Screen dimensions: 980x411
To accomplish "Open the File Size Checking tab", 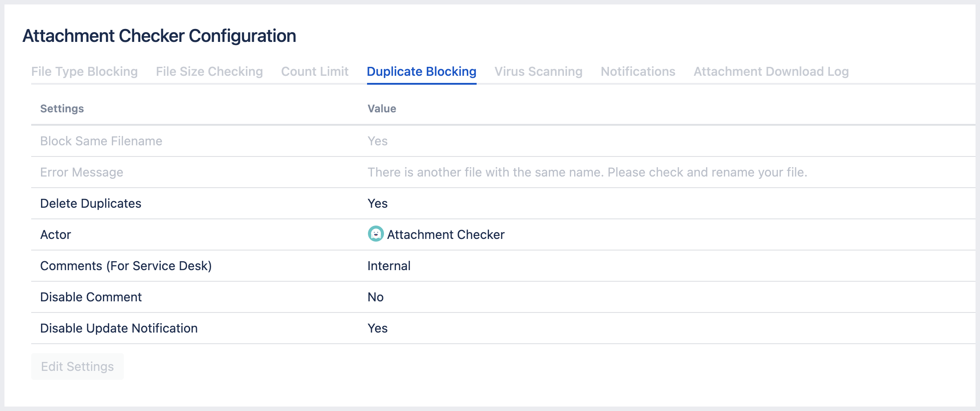I will coord(209,71).
